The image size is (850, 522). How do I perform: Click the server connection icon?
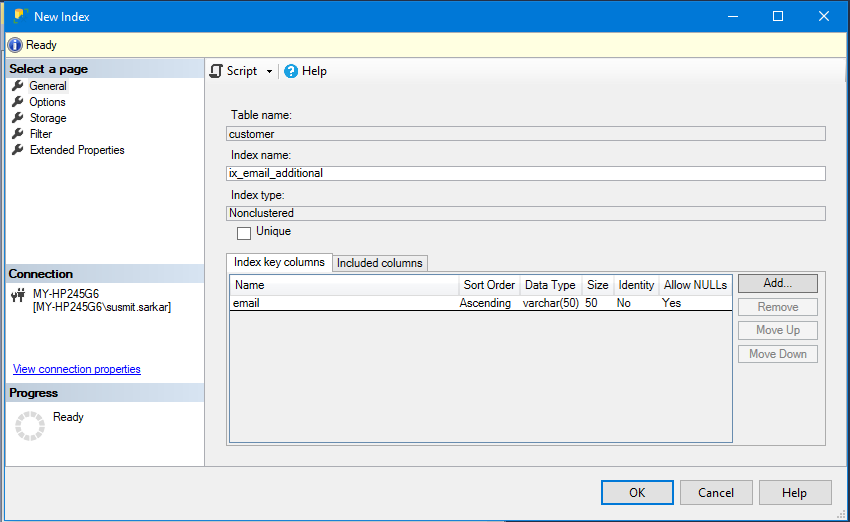coord(17,296)
